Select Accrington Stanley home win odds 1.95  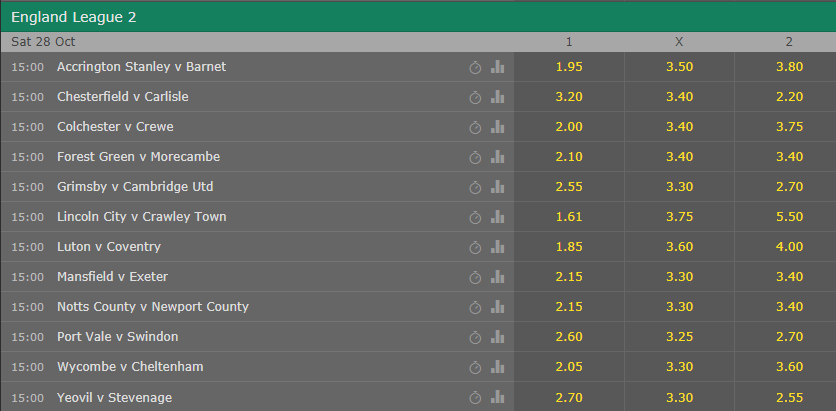(569, 67)
